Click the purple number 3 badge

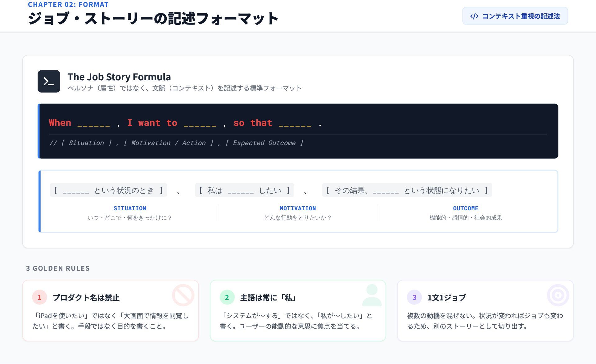point(414,297)
